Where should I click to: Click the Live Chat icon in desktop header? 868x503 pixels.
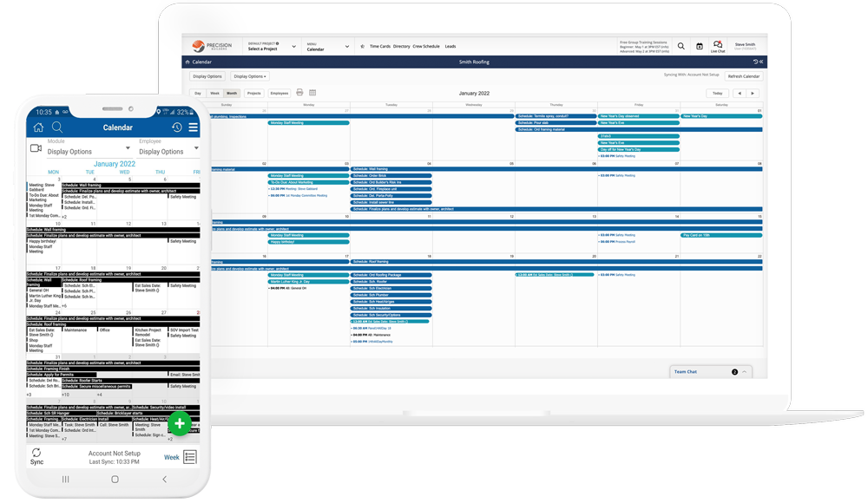[717, 46]
